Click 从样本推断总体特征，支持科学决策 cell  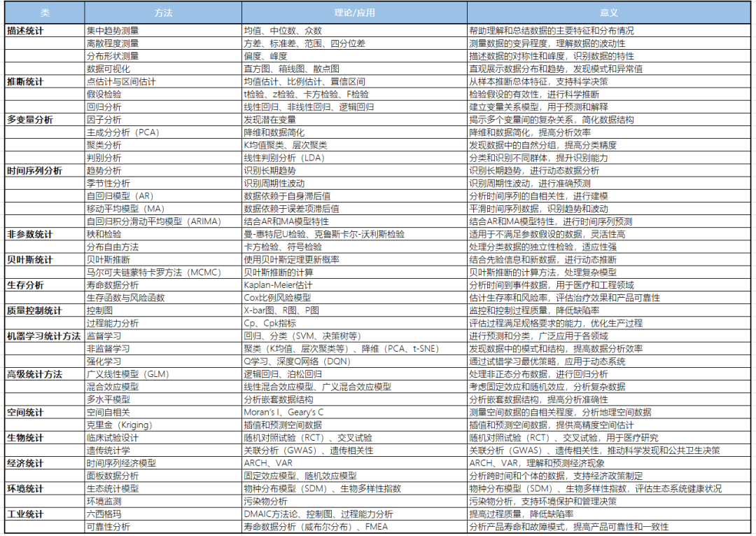[608, 81]
